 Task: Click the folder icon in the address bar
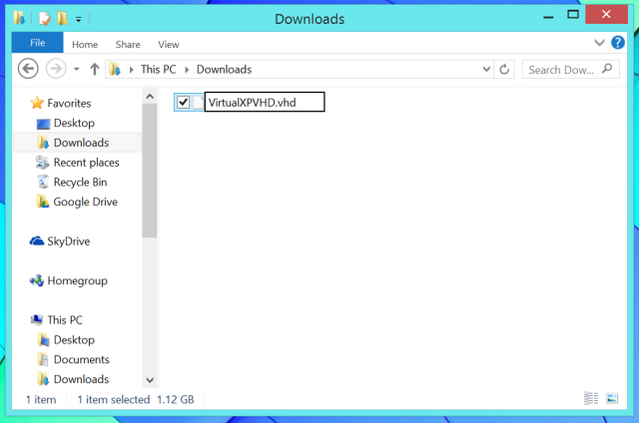[115, 70]
